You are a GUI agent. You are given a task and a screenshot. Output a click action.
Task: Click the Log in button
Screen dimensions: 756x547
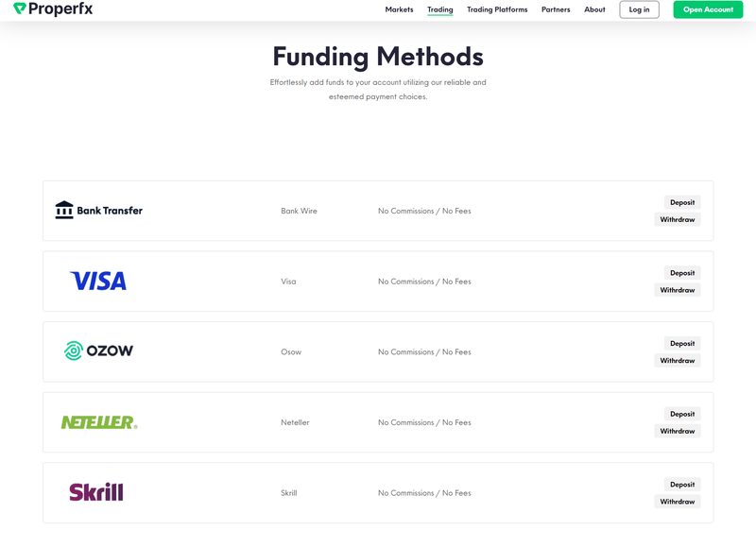640,9
